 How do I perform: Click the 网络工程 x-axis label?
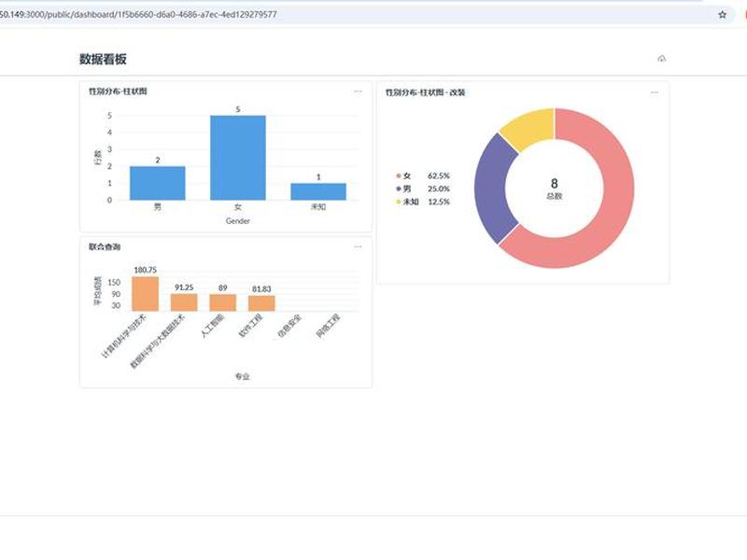coord(329,326)
